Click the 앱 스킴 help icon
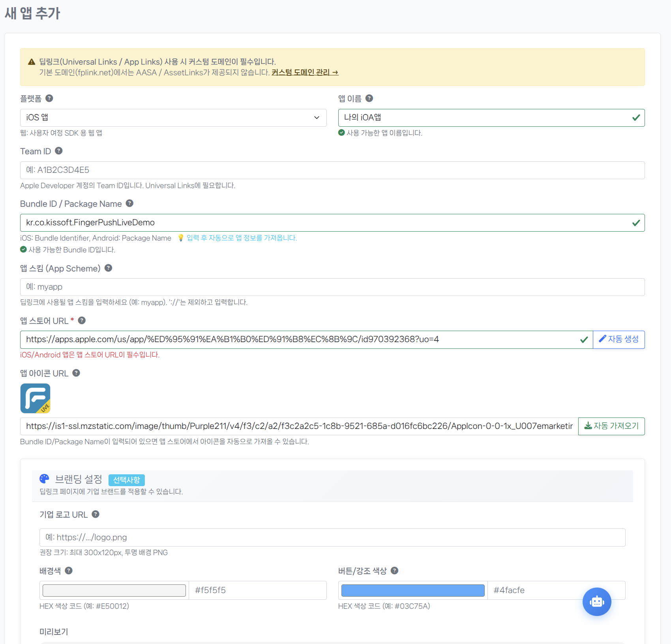Viewport: 671px width, 644px height. click(108, 268)
